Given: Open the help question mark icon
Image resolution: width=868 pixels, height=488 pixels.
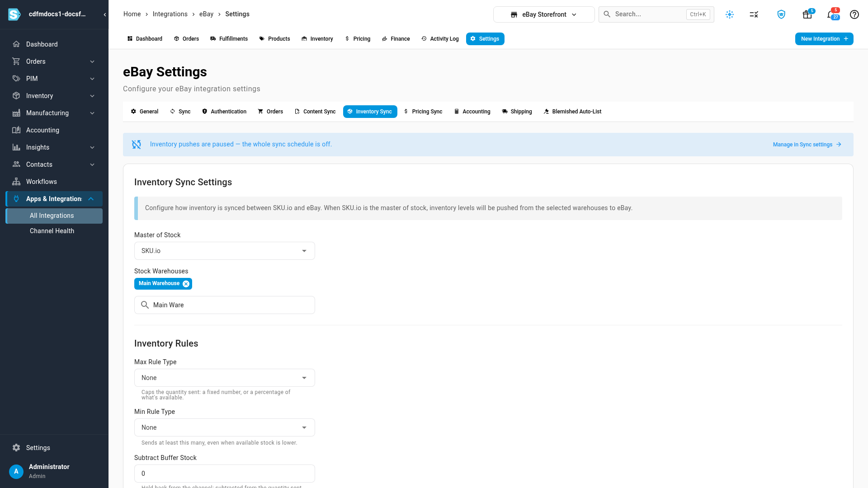Looking at the screenshot, I should (854, 14).
